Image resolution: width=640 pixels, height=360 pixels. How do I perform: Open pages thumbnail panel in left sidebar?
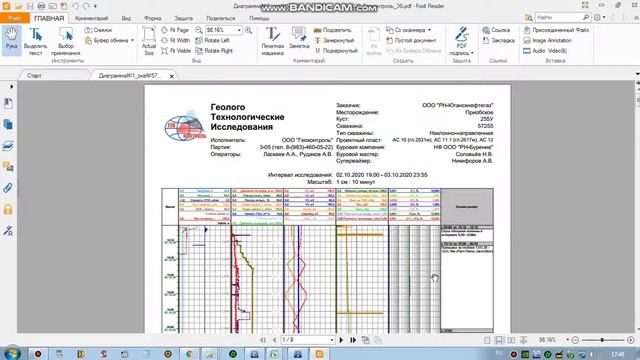pos(8,124)
